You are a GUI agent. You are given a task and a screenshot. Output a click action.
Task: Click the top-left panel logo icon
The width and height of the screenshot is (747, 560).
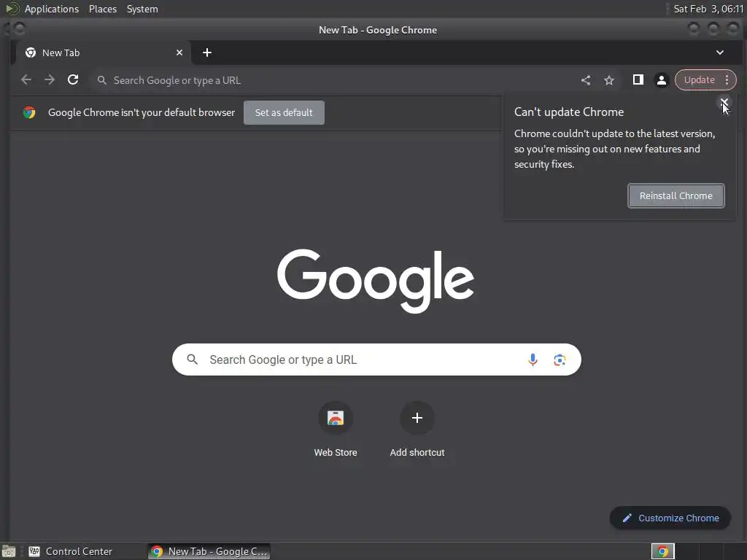[12, 9]
